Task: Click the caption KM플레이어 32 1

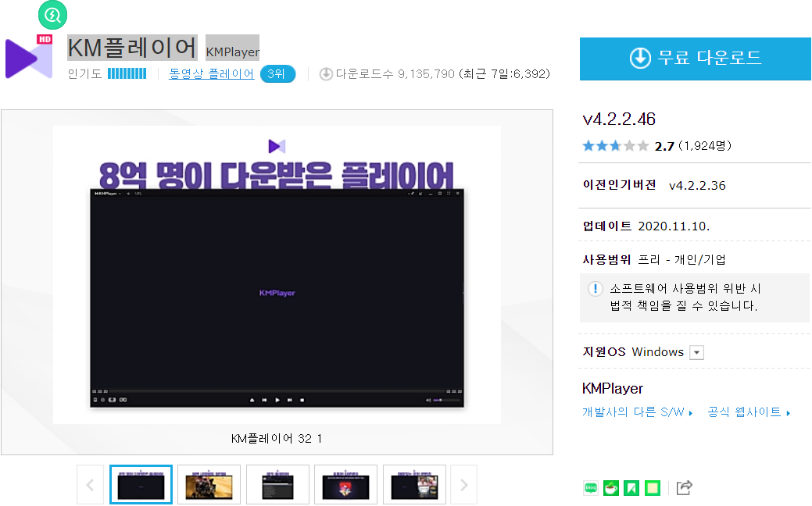Action: (x=277, y=439)
